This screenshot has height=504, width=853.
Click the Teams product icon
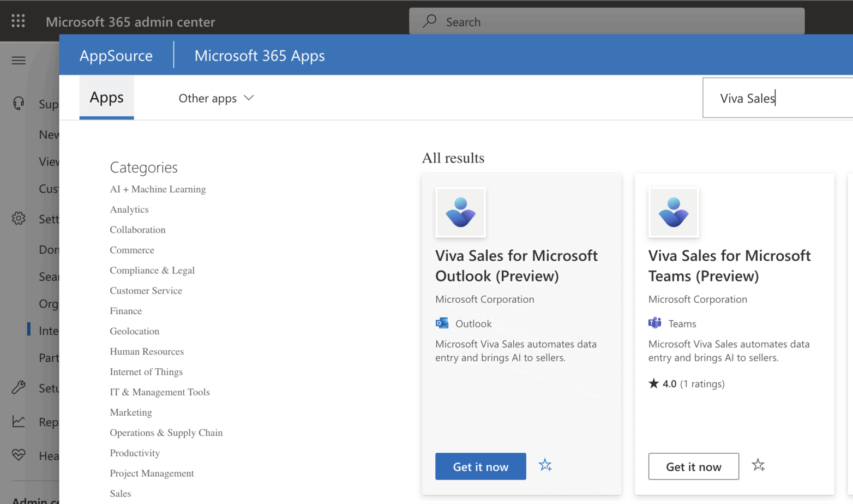(x=654, y=323)
